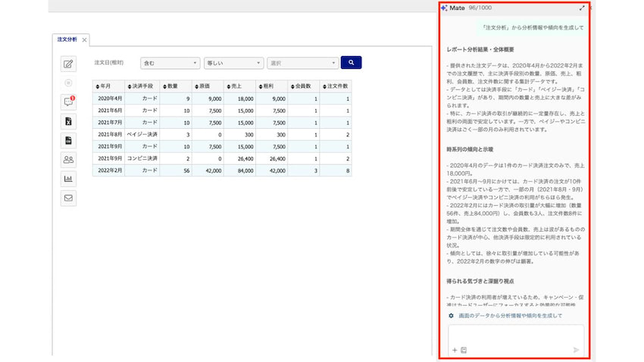The height and width of the screenshot is (362, 644).
Task: Click the 画面のデータから分析情報や傾向を生成して suggestion
Action: pyautogui.click(x=510, y=316)
